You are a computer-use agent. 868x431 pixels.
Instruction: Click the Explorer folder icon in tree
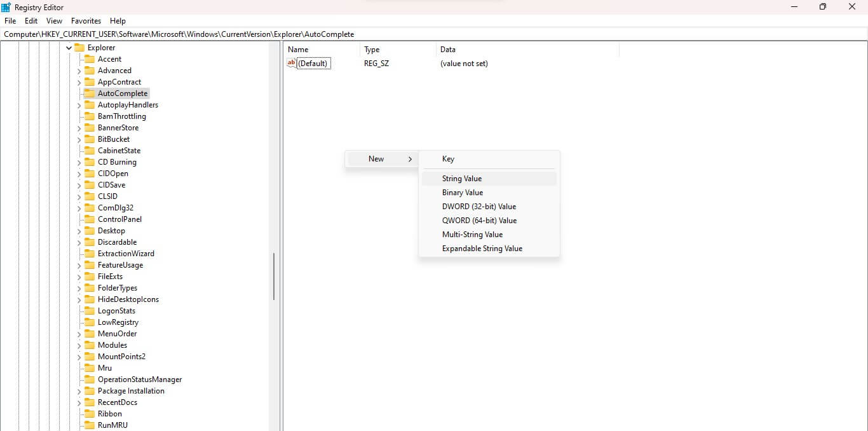click(79, 48)
